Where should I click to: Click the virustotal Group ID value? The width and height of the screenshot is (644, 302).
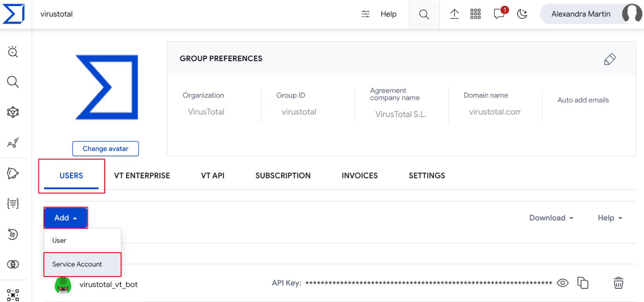pyautogui.click(x=299, y=112)
